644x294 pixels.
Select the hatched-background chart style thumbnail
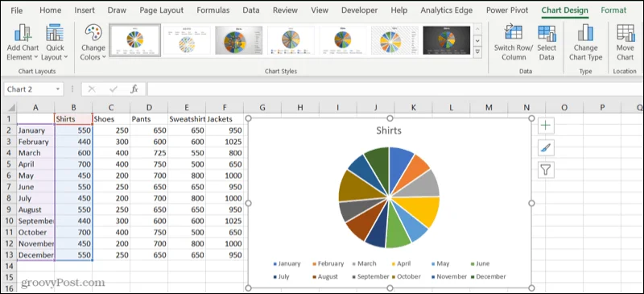[x=394, y=40]
